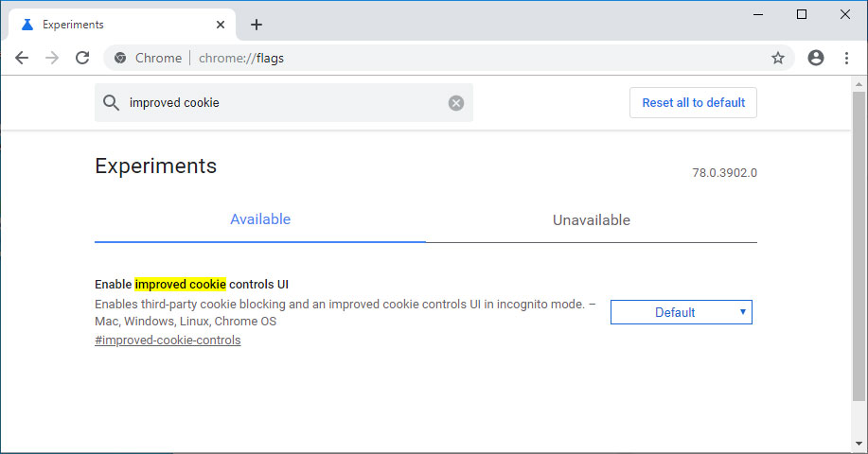Click the version number 78.0.3902.0
Viewport: 868px width, 454px height.
point(724,172)
